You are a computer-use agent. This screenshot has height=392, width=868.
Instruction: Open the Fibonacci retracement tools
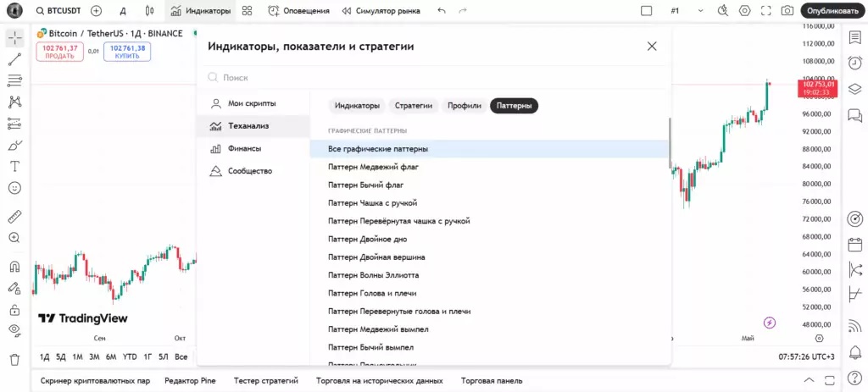(15, 80)
